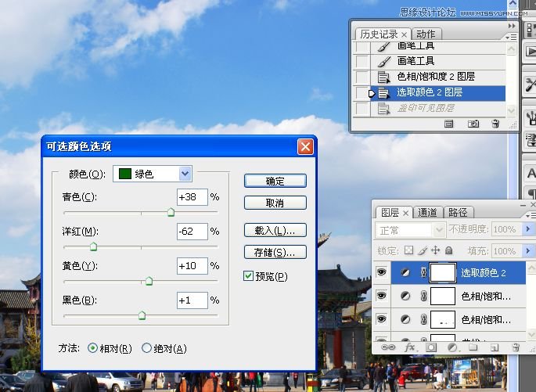The width and height of the screenshot is (536, 392).
Task: Delete current state with History panel trash icon
Action: 495,124
